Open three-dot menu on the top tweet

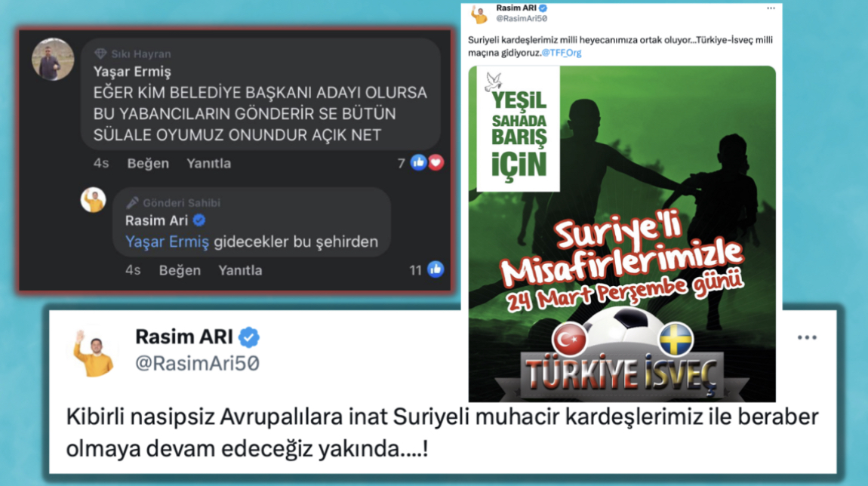click(771, 8)
